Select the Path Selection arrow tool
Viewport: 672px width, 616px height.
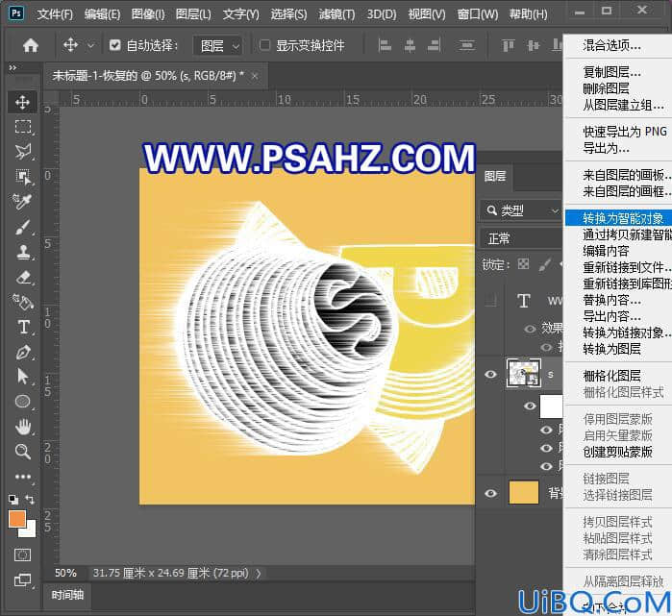pyautogui.click(x=22, y=377)
